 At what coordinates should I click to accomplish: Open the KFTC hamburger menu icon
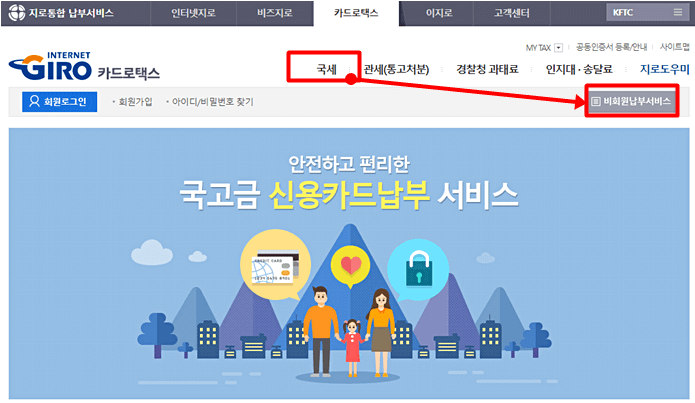[x=678, y=12]
